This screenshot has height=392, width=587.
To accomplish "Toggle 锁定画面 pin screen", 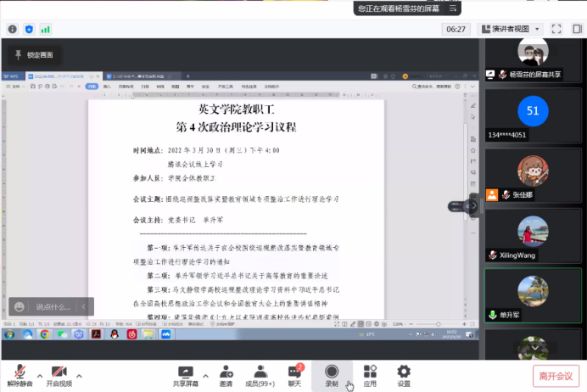I will coord(33,54).
